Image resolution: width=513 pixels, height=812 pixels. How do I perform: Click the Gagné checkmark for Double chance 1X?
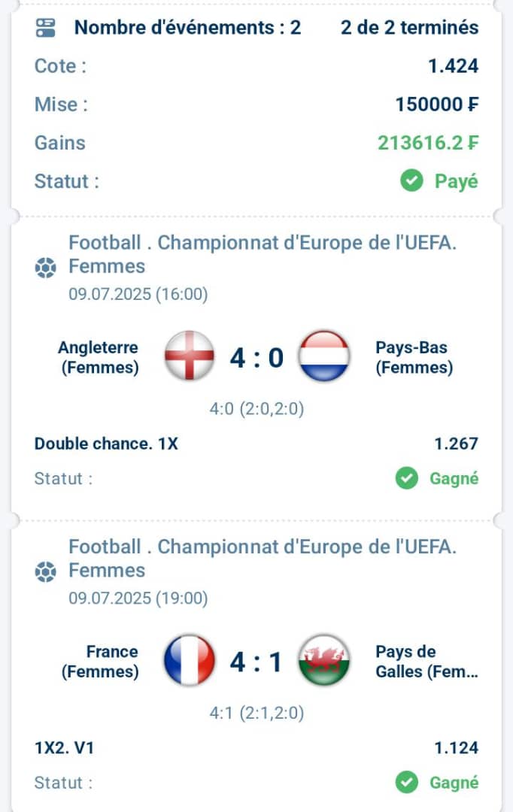[x=407, y=478]
